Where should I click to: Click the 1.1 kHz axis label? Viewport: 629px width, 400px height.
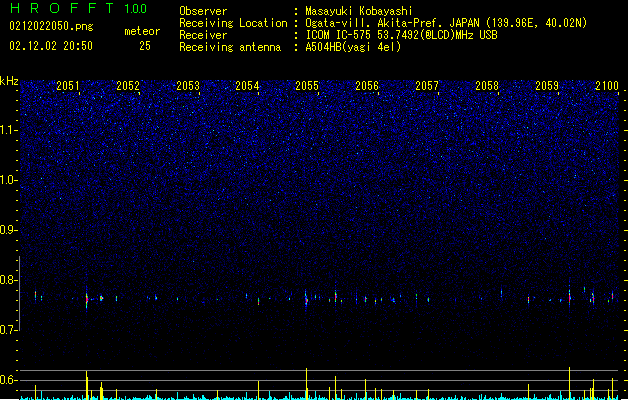(x=9, y=130)
